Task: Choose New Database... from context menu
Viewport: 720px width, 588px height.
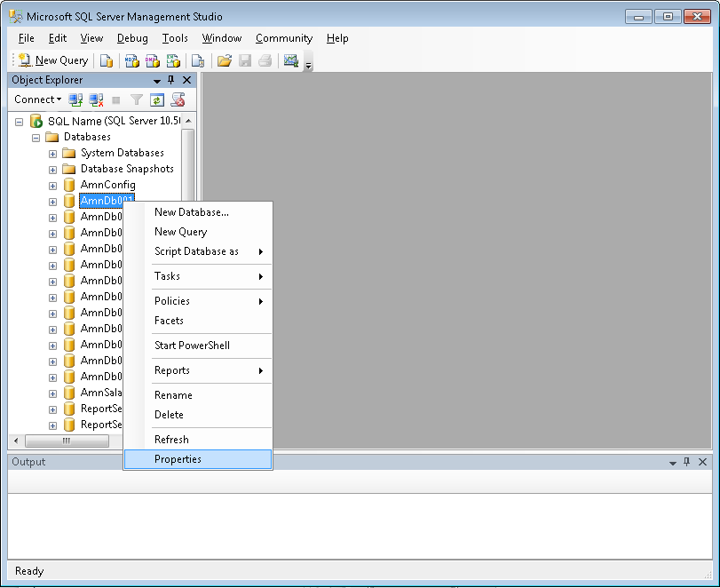Action: 198,212
